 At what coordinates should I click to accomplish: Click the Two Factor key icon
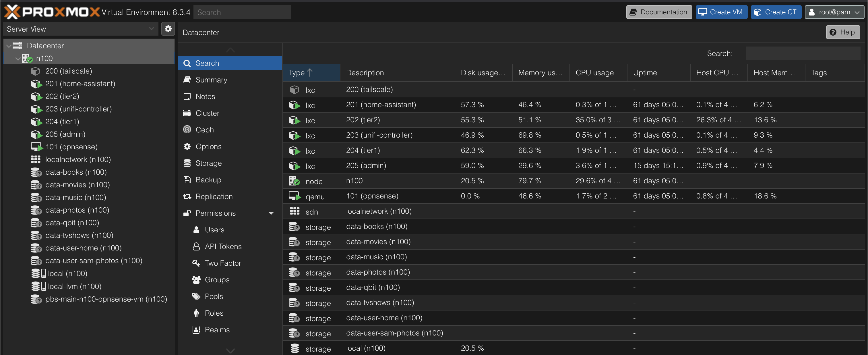(x=196, y=263)
